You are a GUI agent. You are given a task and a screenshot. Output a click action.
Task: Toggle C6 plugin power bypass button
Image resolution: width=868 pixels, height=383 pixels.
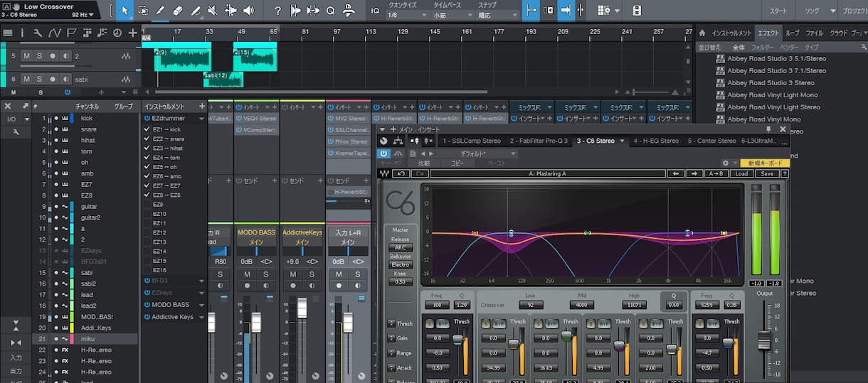coord(383,153)
